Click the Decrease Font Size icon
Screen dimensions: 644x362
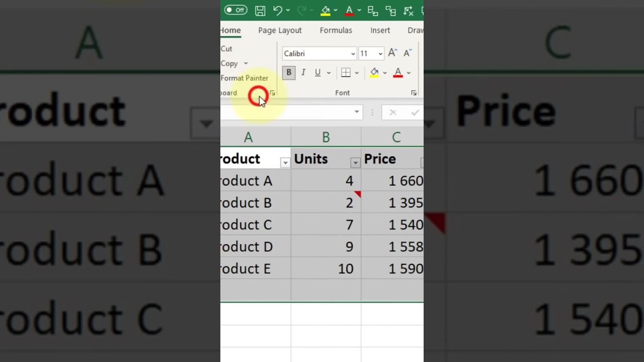click(408, 53)
